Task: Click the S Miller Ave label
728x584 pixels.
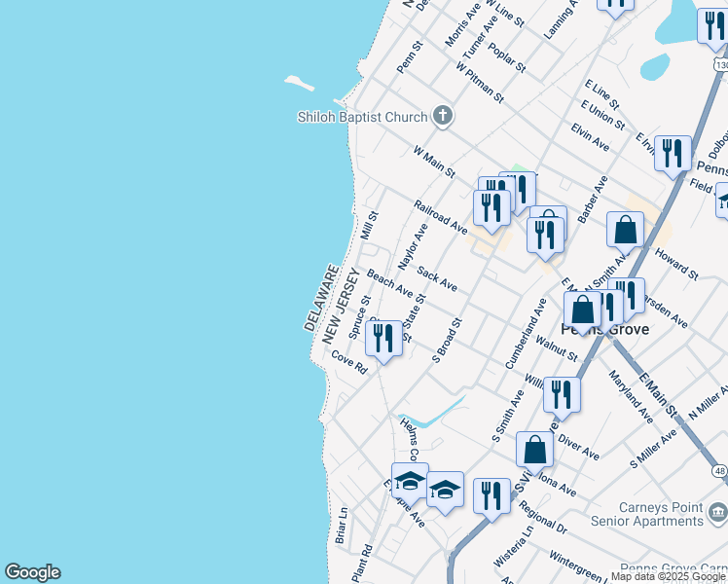Action: pyautogui.click(x=653, y=449)
